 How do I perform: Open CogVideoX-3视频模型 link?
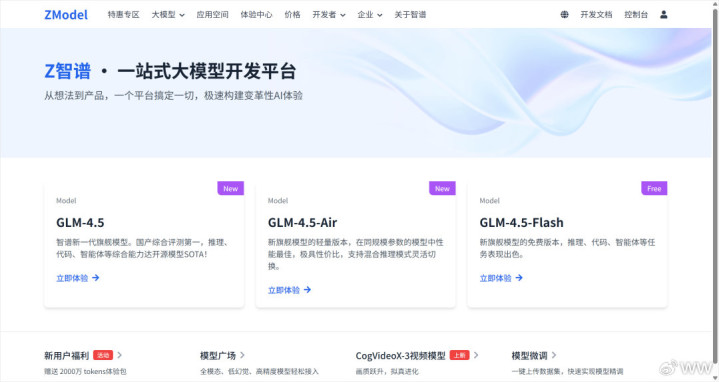pos(400,355)
